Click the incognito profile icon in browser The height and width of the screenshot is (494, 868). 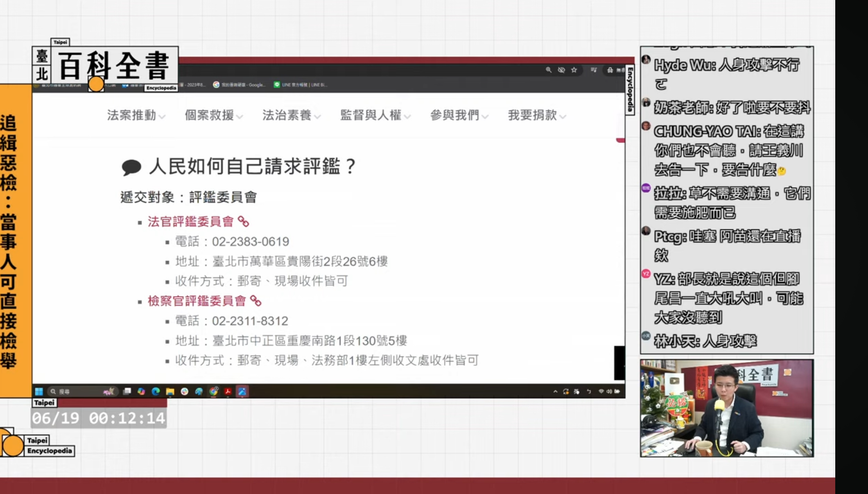click(x=610, y=70)
